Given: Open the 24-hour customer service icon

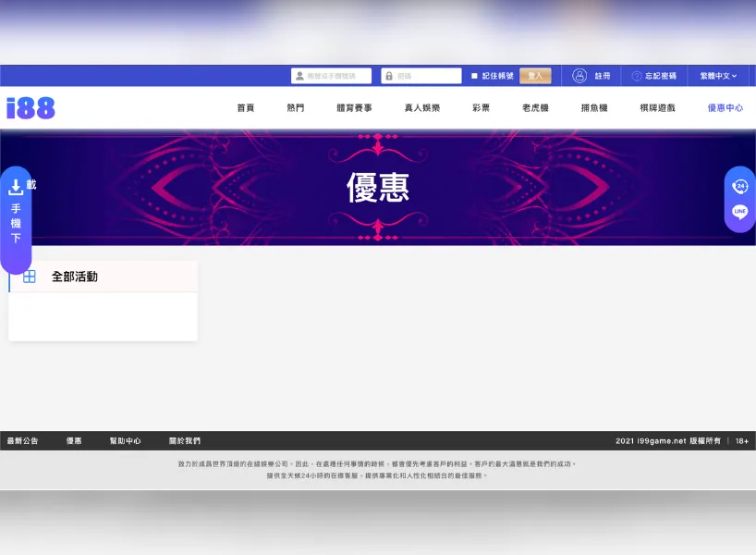Looking at the screenshot, I should [x=738, y=187].
